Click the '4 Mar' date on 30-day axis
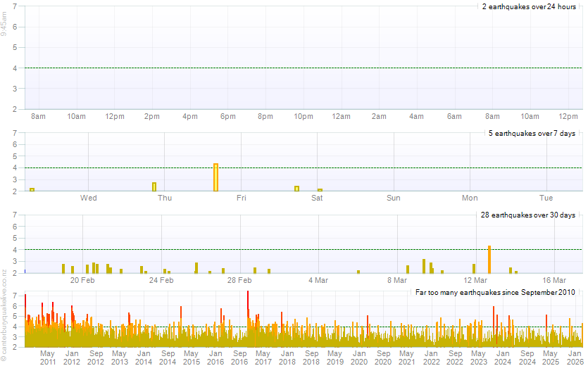The height and width of the screenshot is (373, 588). coord(318,280)
